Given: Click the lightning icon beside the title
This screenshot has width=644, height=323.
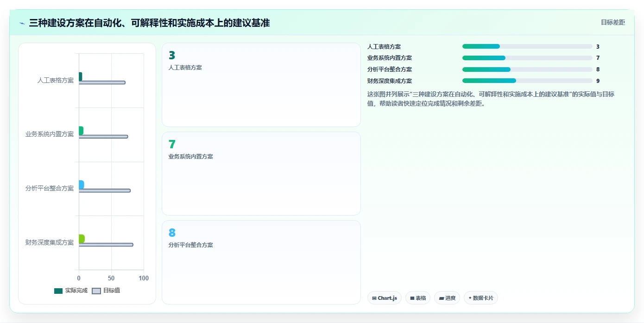Looking at the screenshot, I should click(22, 23).
